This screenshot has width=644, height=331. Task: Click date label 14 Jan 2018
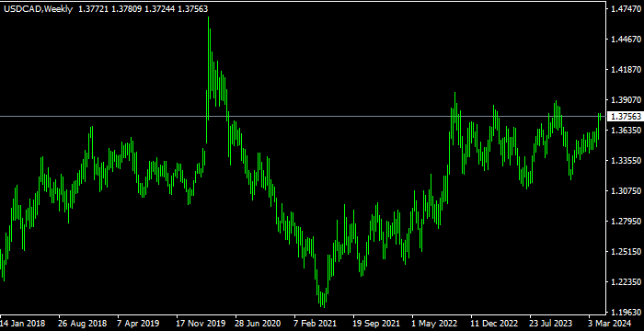pyautogui.click(x=23, y=323)
